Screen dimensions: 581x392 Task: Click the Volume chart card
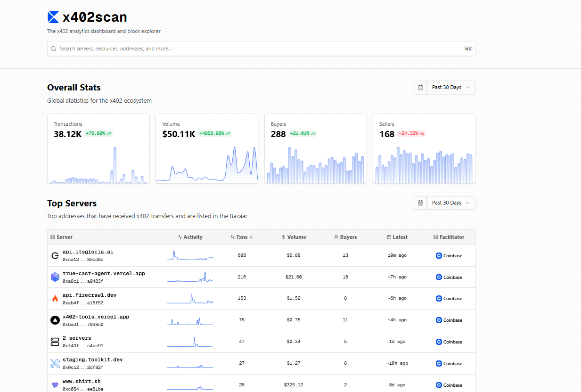(x=207, y=148)
